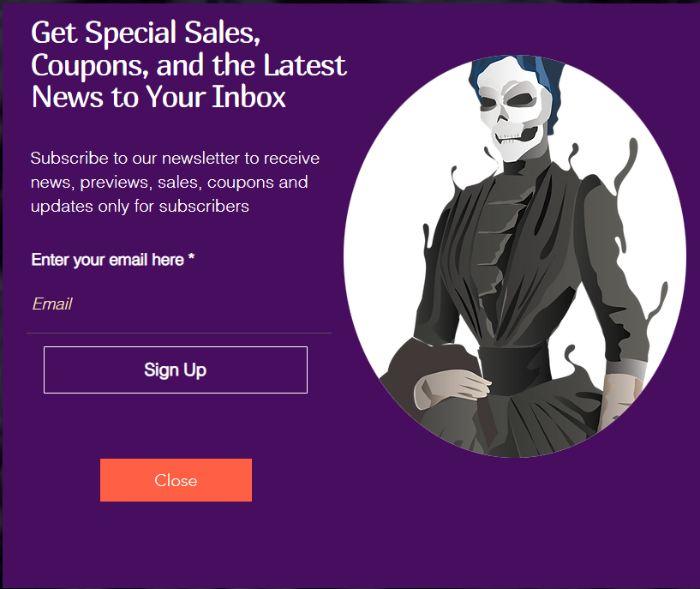
Task: Select the 'Enter your email here' label
Action: coord(108,260)
